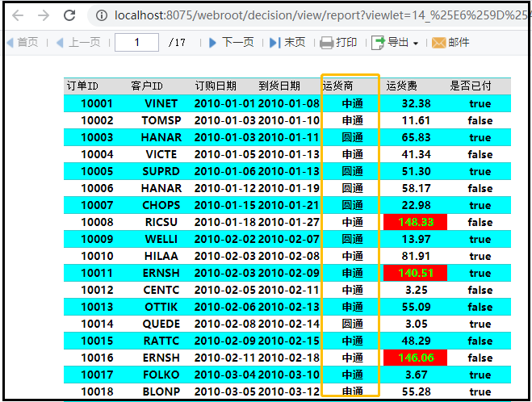Click the OTTIK customer cell
Image resolution: width=532 pixels, height=402 pixels.
(161, 307)
